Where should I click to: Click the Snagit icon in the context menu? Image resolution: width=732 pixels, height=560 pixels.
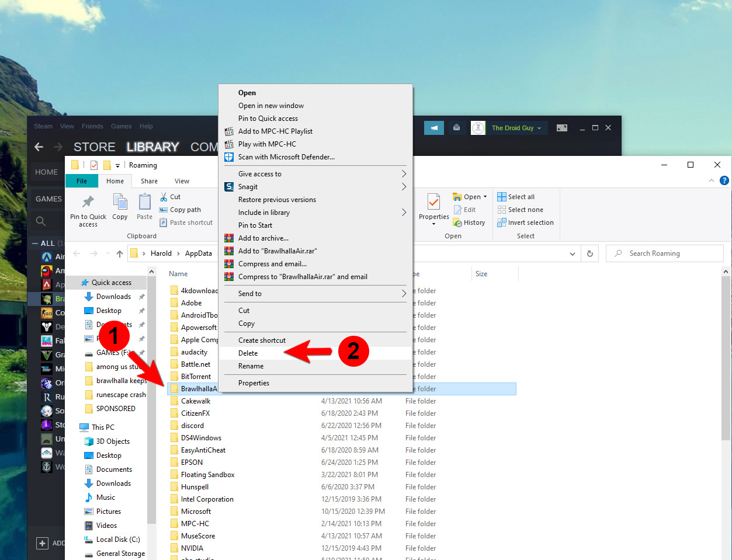pos(228,186)
